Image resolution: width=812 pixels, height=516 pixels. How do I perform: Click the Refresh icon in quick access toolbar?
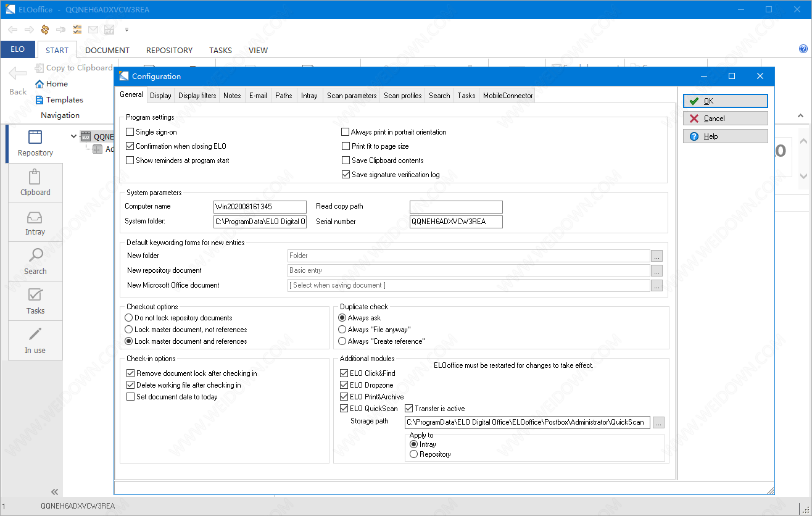(x=45, y=29)
